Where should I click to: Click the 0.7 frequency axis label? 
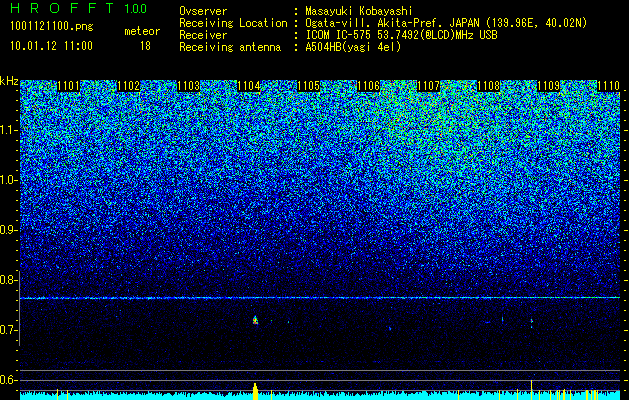8,330
